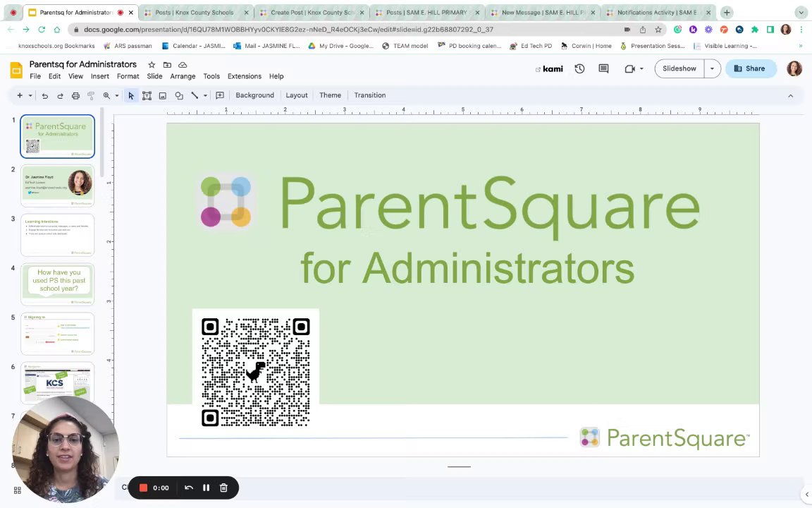The width and height of the screenshot is (812, 508).
Task: Click the browser reload icon
Action: click(42, 30)
